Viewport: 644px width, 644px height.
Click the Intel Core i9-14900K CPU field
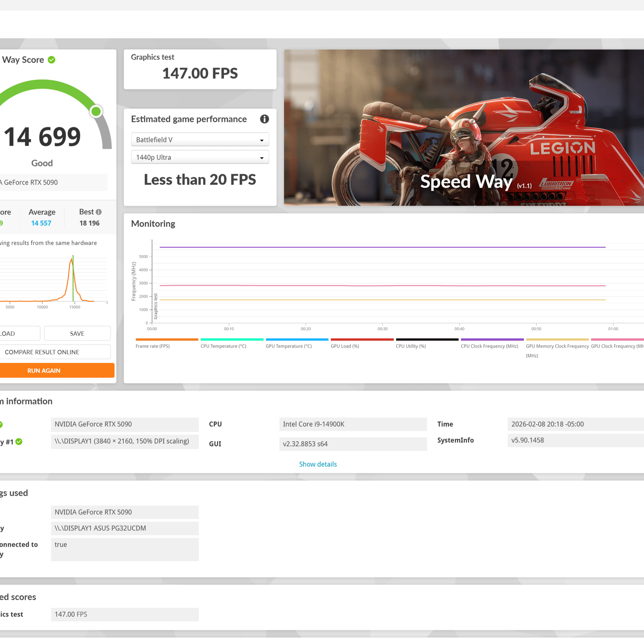pyautogui.click(x=353, y=424)
